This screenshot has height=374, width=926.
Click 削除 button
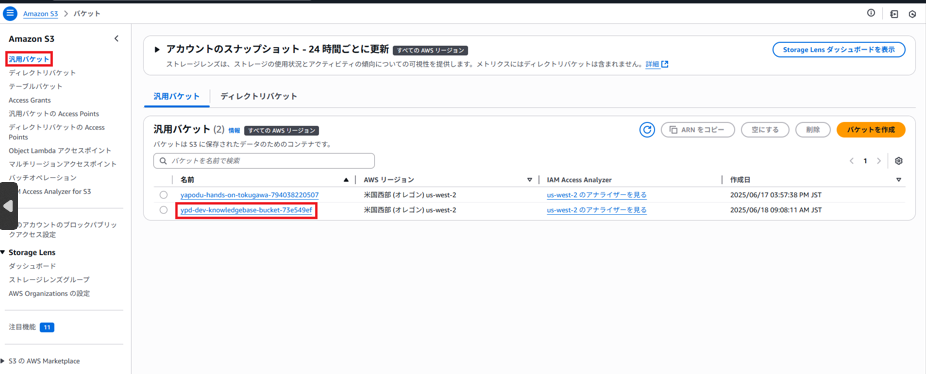point(813,129)
